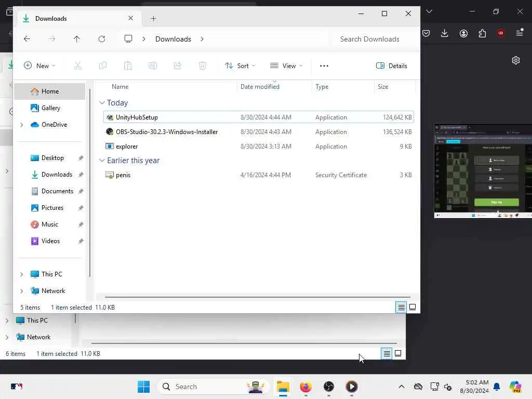Open File Explorer from taskbar
This screenshot has height=399, width=532.
click(283, 387)
